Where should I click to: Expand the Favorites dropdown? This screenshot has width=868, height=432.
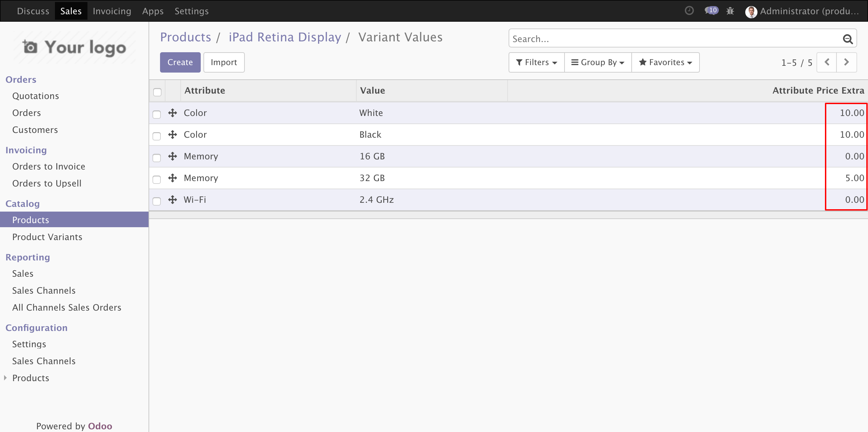[x=665, y=62]
